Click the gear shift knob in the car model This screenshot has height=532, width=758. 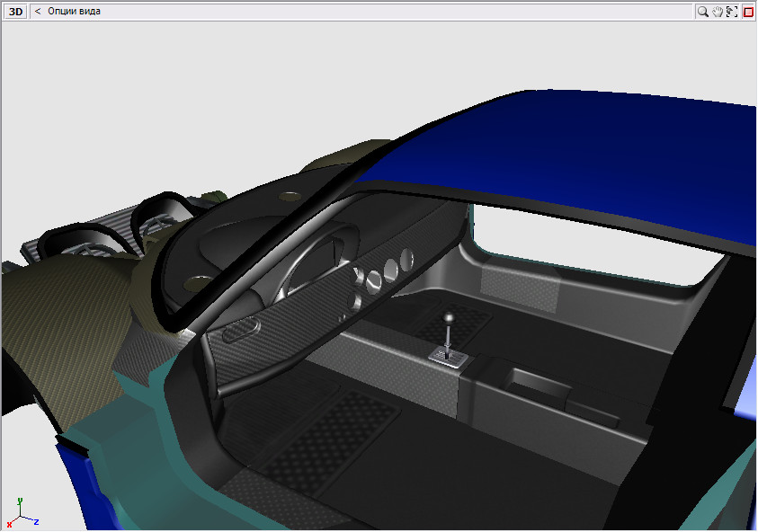(449, 318)
